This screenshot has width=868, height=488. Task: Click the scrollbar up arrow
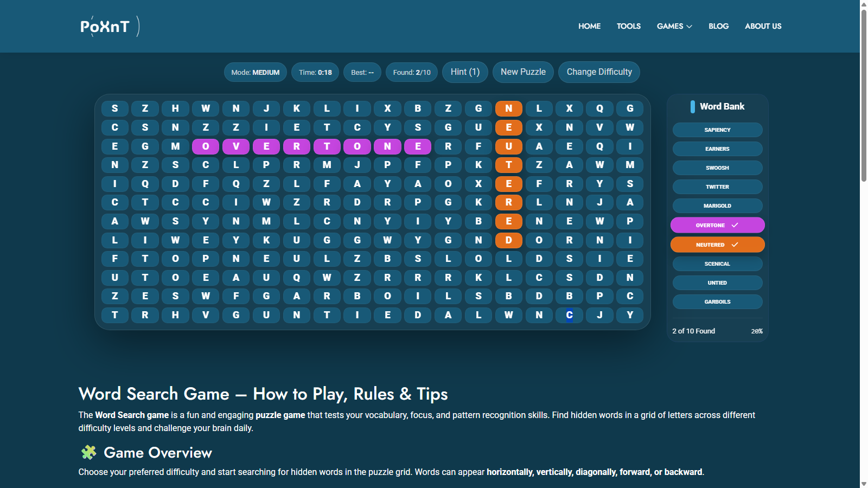pos(864,4)
